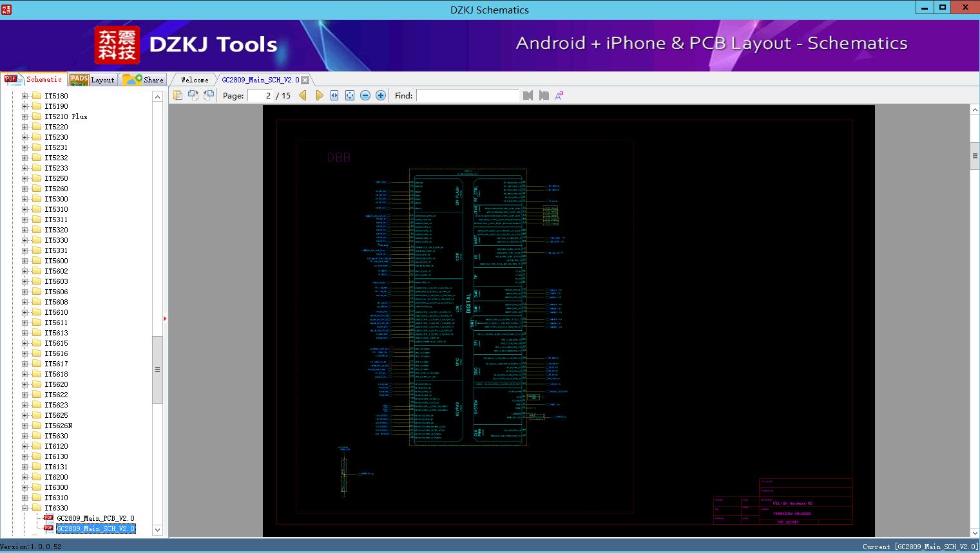This screenshot has width=980, height=553.
Task: Click the fit page icon
Action: tap(350, 95)
